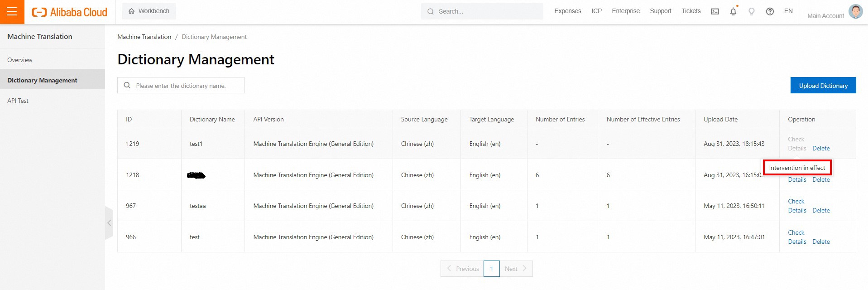Screen dimensions: 868x290
Task: View Details of dictionary 966
Action: pyautogui.click(x=797, y=242)
